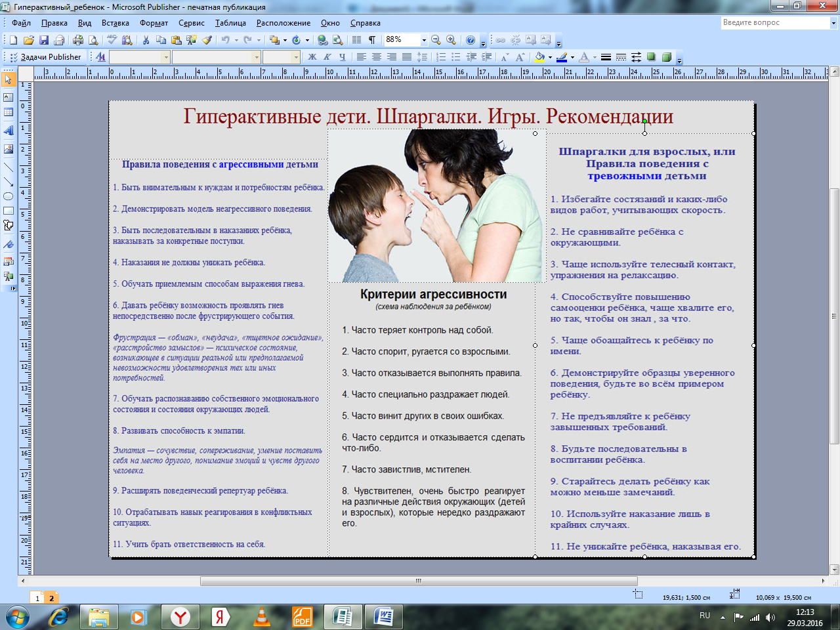
Task: Set left text alignment
Action: pyautogui.click(x=362, y=57)
